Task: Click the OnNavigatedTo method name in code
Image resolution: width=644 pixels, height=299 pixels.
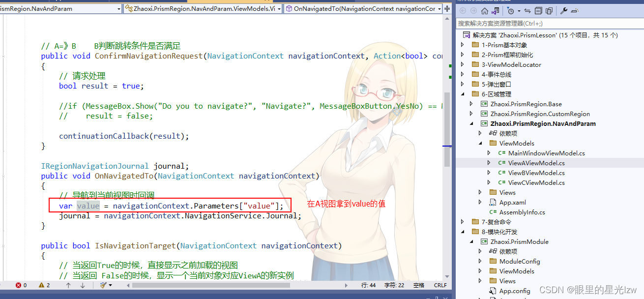Action: (124, 176)
